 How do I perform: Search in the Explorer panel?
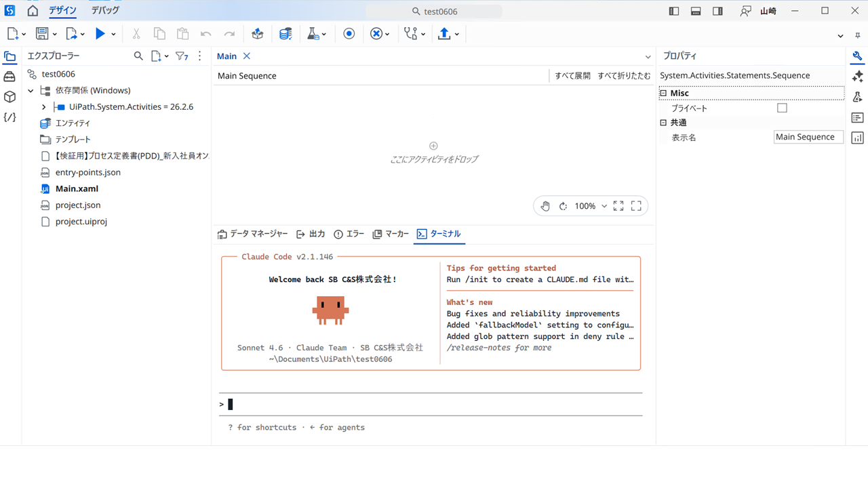[138, 56]
